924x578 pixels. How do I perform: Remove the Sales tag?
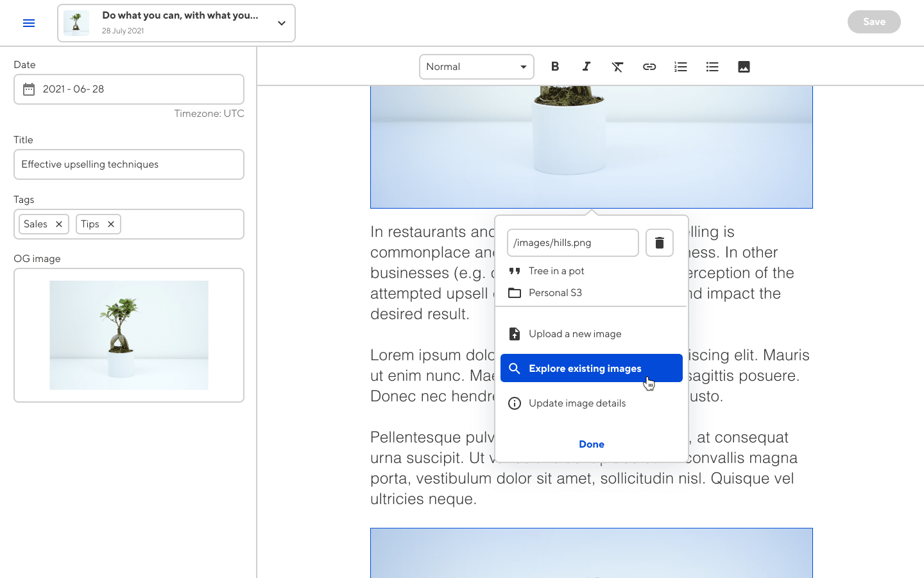point(59,224)
